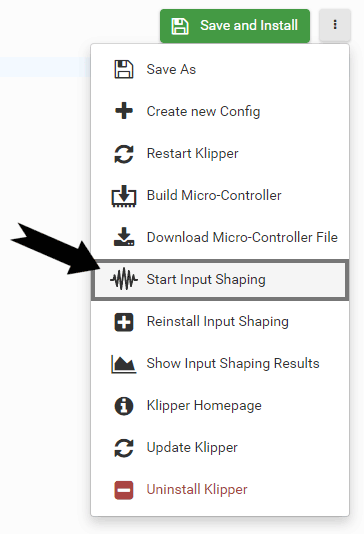Click the waveform icon for Start Input Shaping
The width and height of the screenshot is (364, 534).
click(x=124, y=279)
